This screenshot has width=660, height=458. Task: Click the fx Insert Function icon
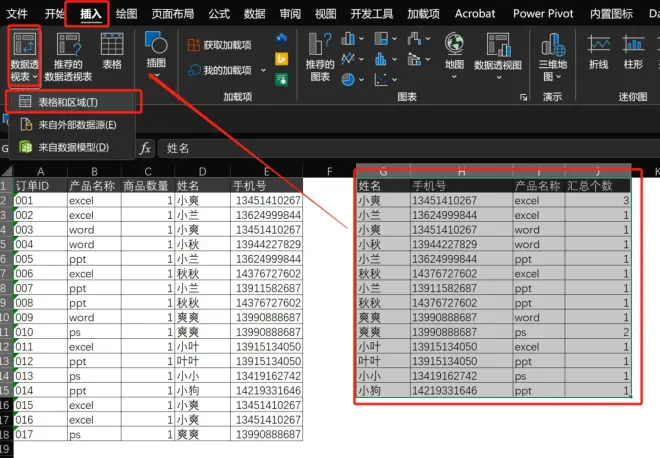145,148
